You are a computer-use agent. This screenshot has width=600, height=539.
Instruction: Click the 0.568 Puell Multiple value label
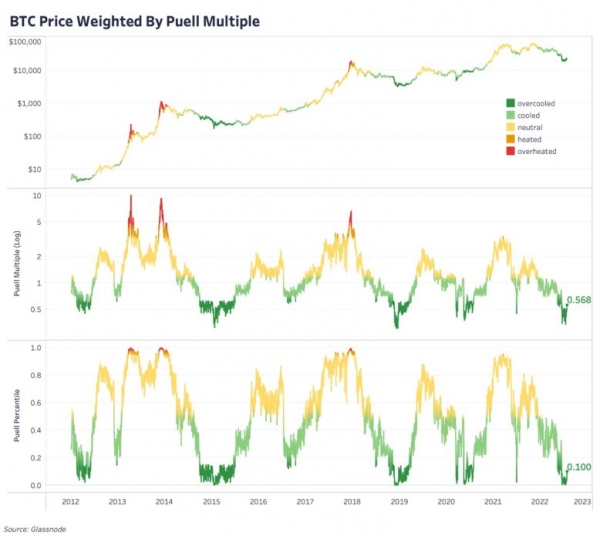pyautogui.click(x=578, y=300)
